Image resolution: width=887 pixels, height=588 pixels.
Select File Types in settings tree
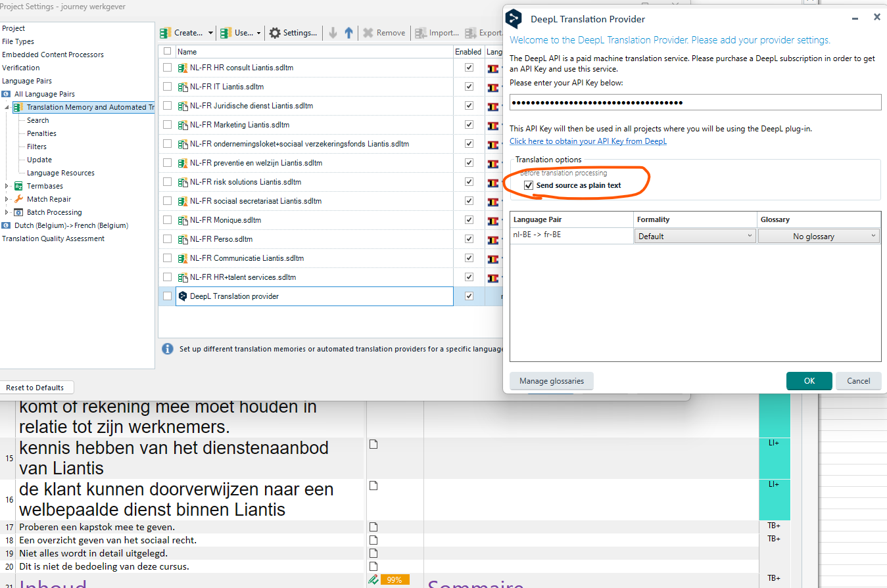[x=18, y=41]
